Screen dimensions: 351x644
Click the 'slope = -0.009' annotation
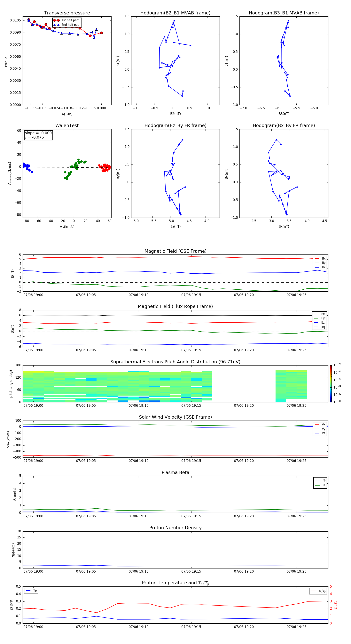pyautogui.click(x=38, y=133)
